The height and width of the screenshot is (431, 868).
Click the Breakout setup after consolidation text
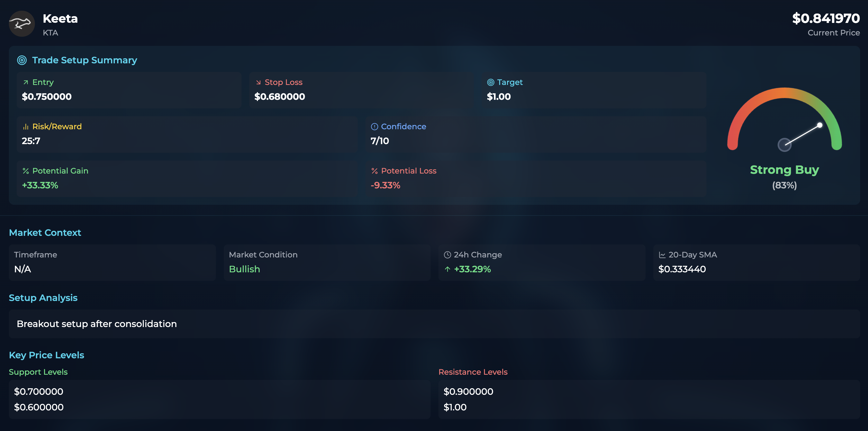click(97, 324)
